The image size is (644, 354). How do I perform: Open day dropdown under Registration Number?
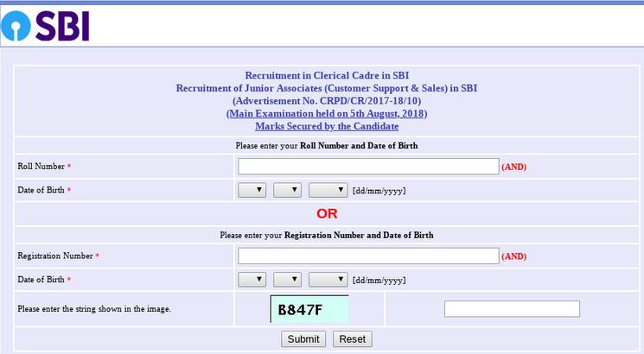252,280
